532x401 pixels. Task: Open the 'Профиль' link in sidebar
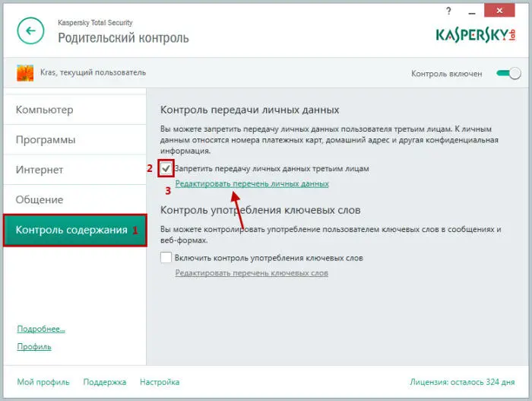[34, 346]
